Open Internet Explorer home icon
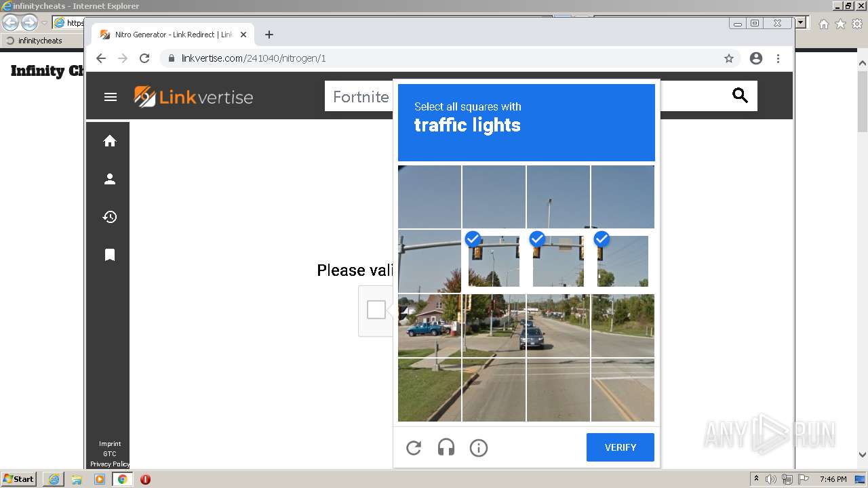 [823, 24]
